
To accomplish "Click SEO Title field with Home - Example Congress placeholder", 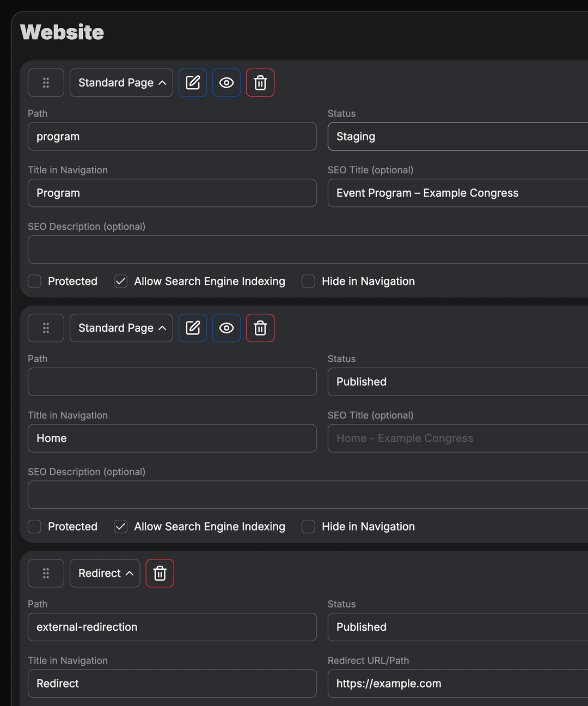I will (x=458, y=438).
